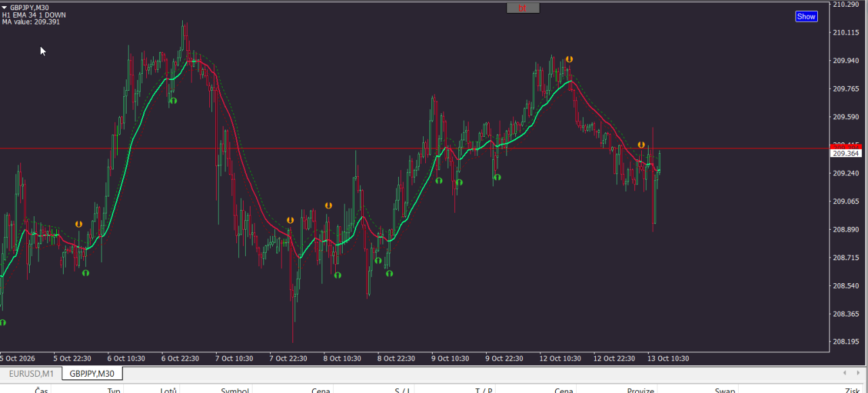
Task: Click the Symbol column header
Action: [235, 390]
